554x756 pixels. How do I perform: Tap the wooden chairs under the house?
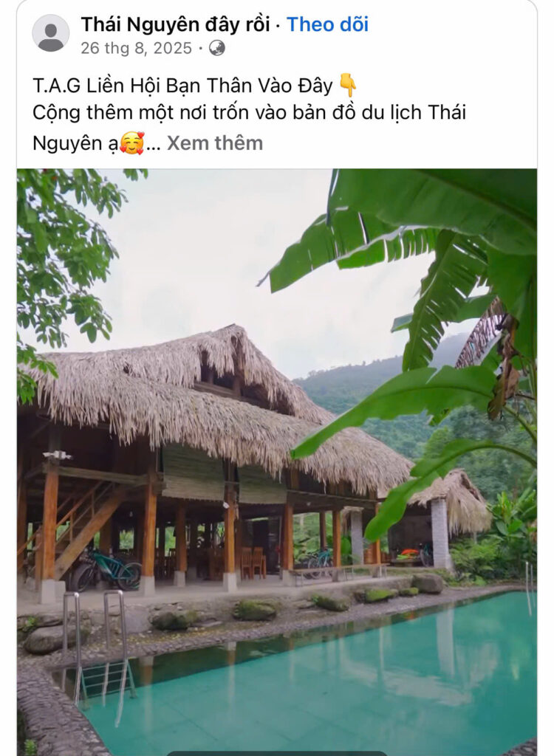[253, 562]
